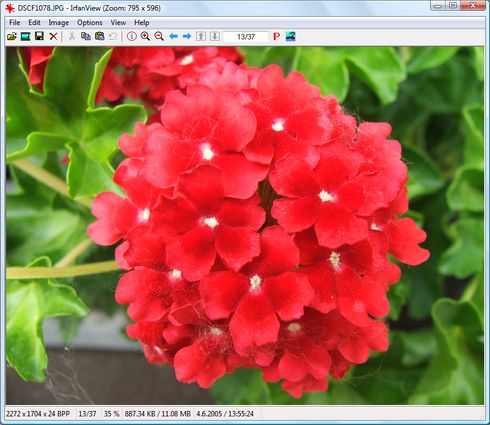Go to the previous image with the left arrow
This screenshot has height=425, width=490.
tap(173, 36)
